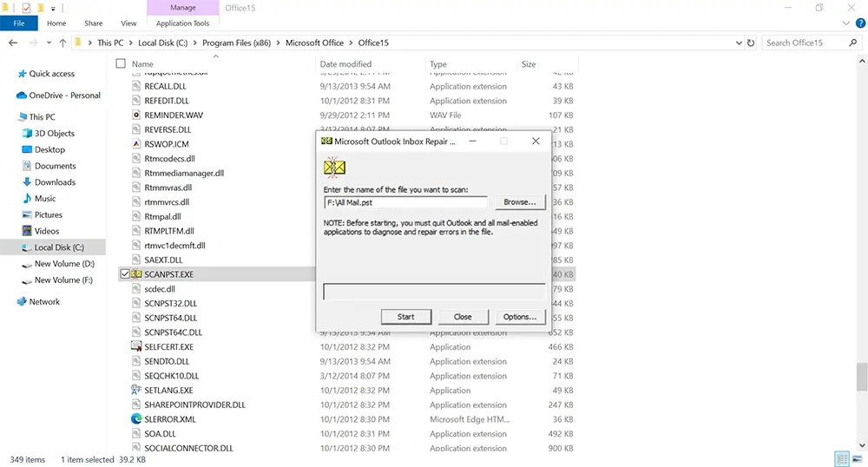Switch to details view layout icon
868x467 pixels.
[842, 459]
